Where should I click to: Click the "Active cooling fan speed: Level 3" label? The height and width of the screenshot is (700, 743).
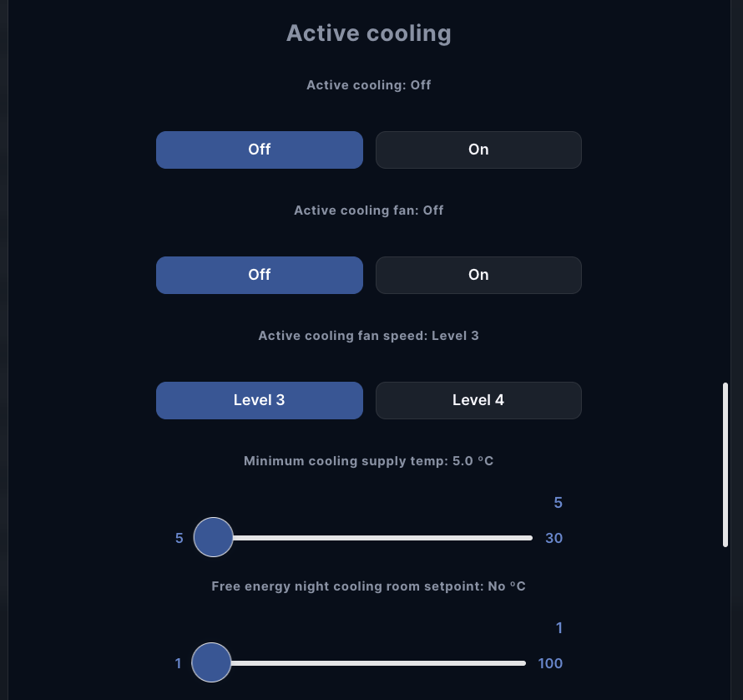click(369, 336)
